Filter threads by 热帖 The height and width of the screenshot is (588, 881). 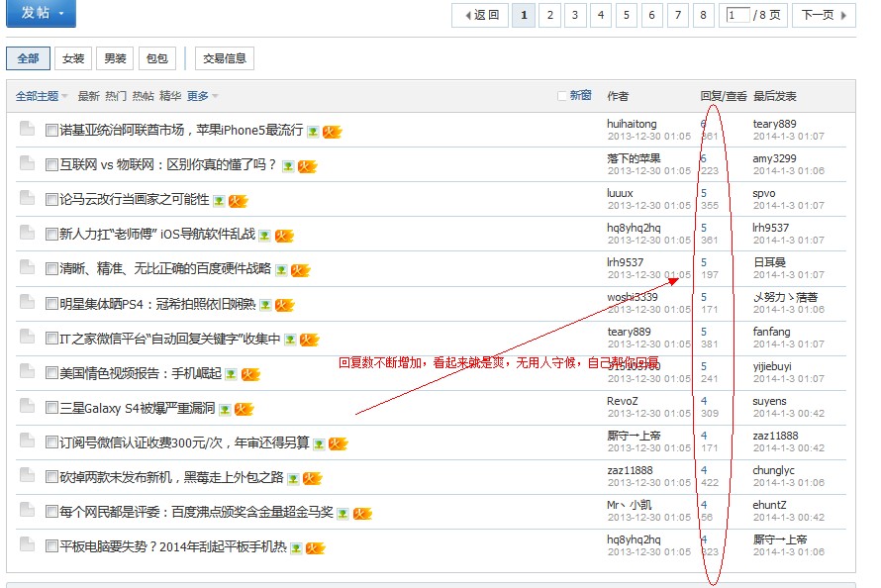coord(144,96)
